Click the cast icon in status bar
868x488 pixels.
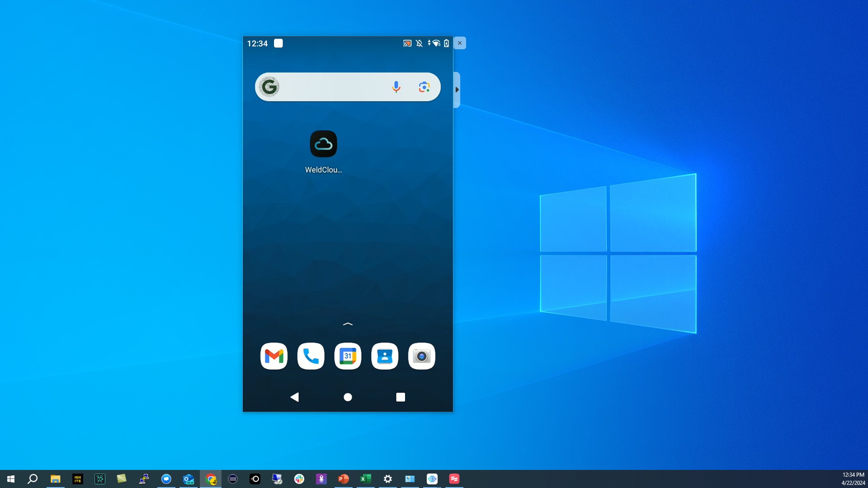click(x=407, y=43)
